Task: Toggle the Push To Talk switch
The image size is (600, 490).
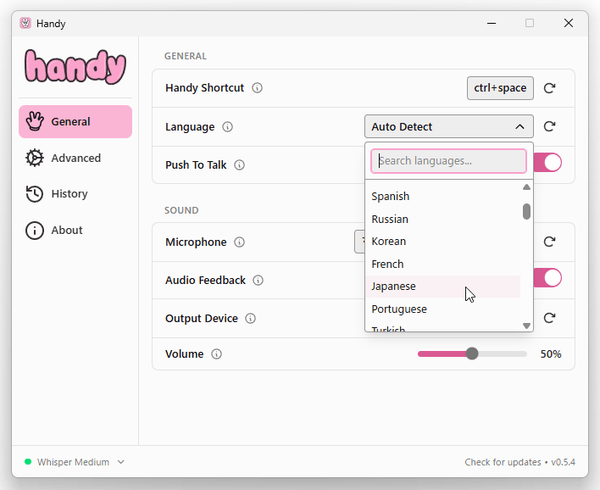Action: click(549, 163)
